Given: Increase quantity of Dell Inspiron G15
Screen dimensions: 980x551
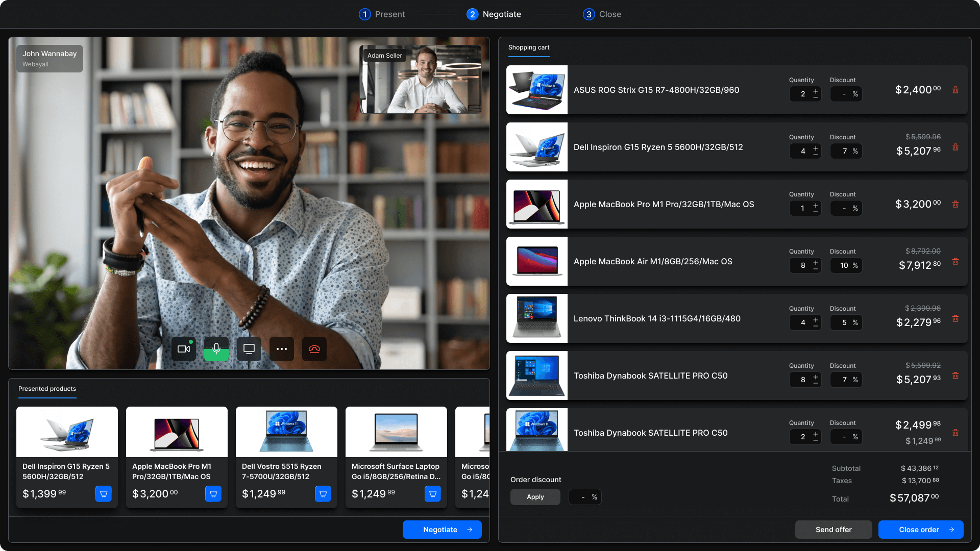Looking at the screenshot, I should pos(816,148).
